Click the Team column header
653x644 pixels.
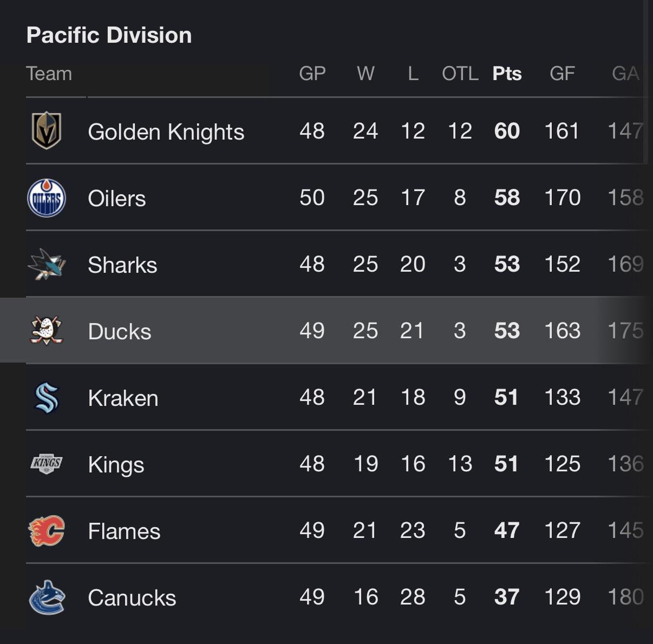49,74
